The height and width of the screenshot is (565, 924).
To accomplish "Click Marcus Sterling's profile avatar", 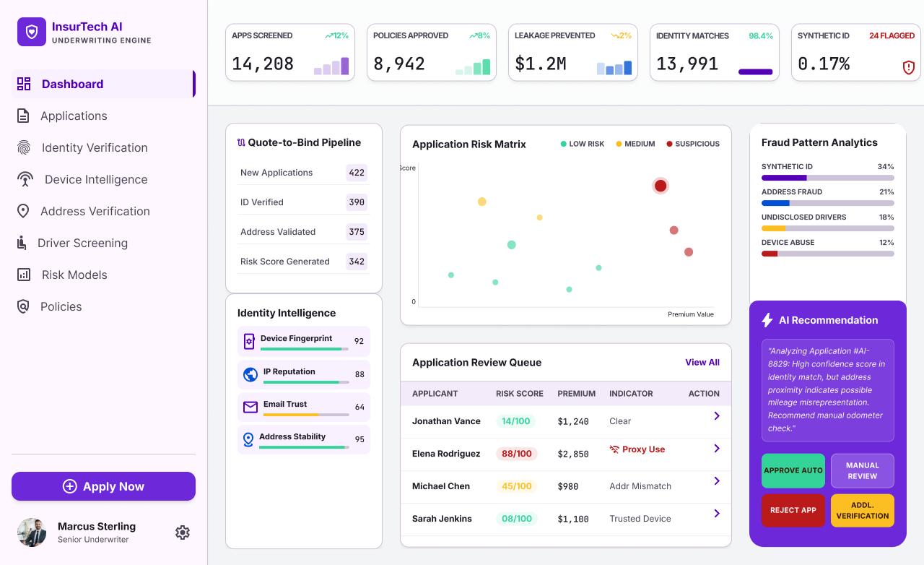I will (32, 532).
